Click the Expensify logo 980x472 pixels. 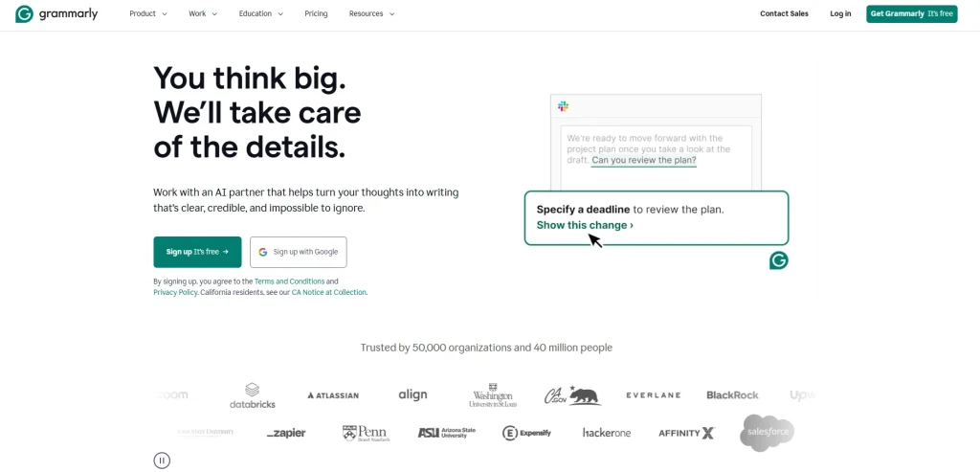point(527,433)
